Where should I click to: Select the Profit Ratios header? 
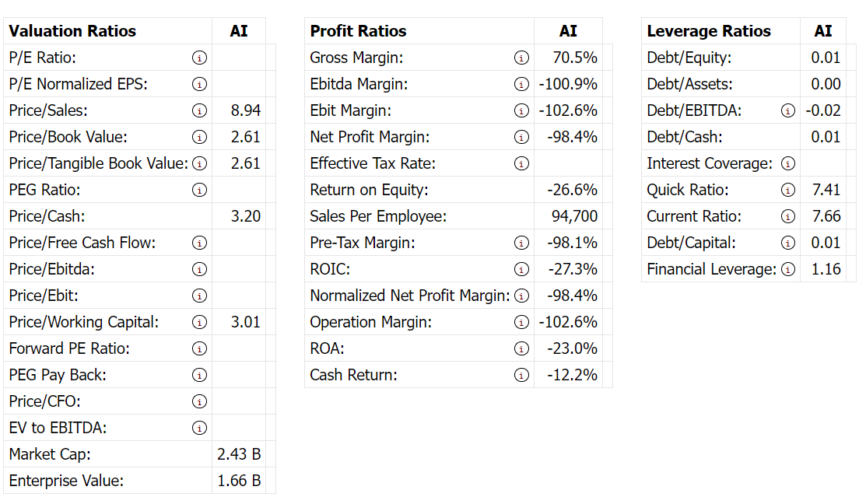pos(358,31)
